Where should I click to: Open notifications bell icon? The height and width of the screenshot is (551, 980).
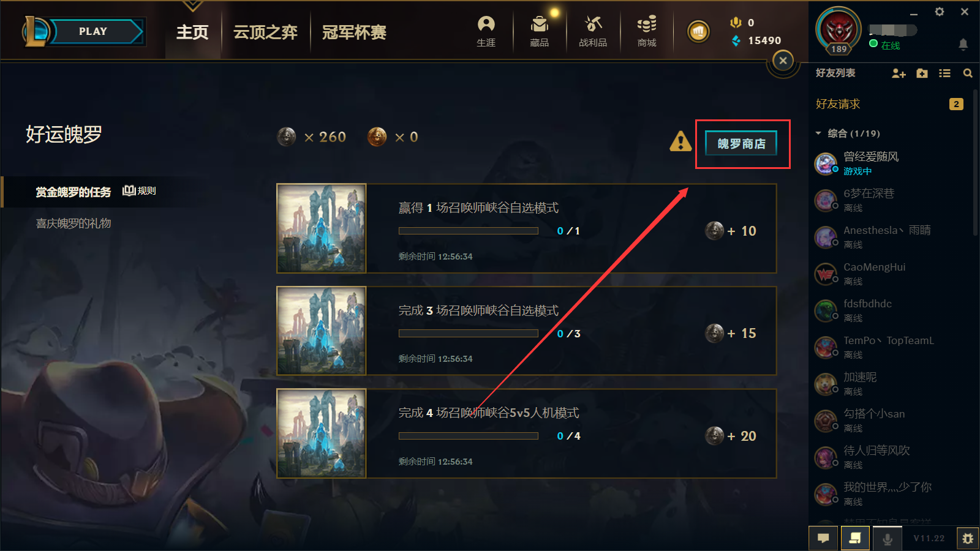pos(963,44)
